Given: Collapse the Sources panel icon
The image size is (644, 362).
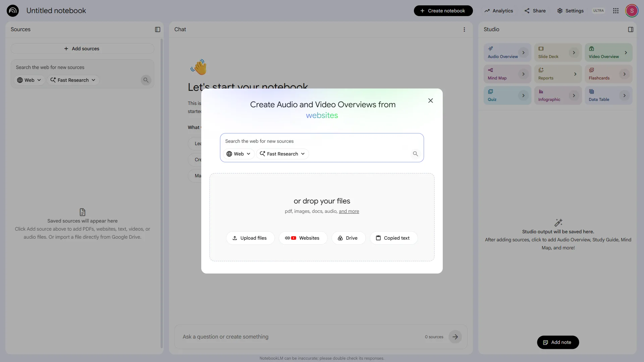Looking at the screenshot, I should [158, 29].
